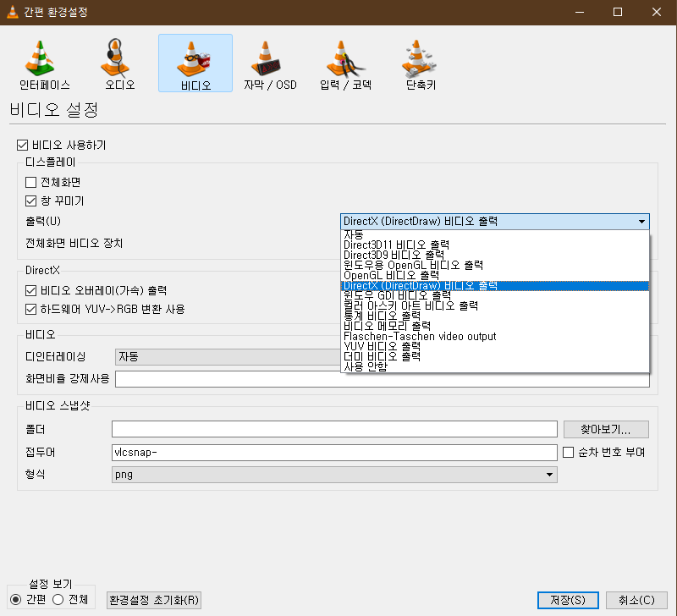This screenshot has height=616, width=677.
Task: Choose Direct3D11 비디오 출력 from the list
Action: (396, 245)
